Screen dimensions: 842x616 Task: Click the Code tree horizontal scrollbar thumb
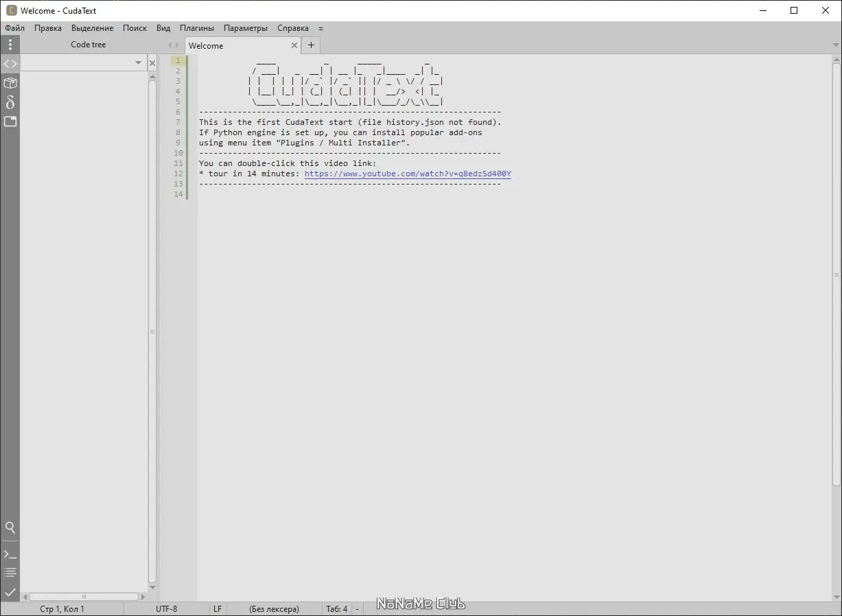[x=84, y=597]
